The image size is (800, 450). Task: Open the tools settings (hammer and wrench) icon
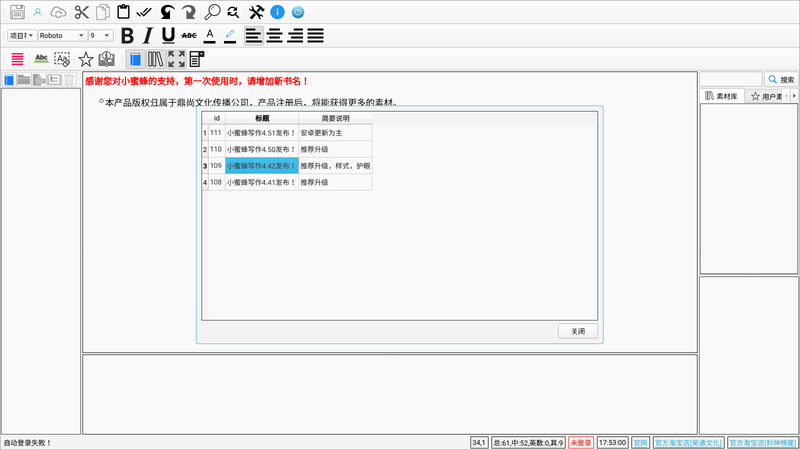click(x=255, y=12)
